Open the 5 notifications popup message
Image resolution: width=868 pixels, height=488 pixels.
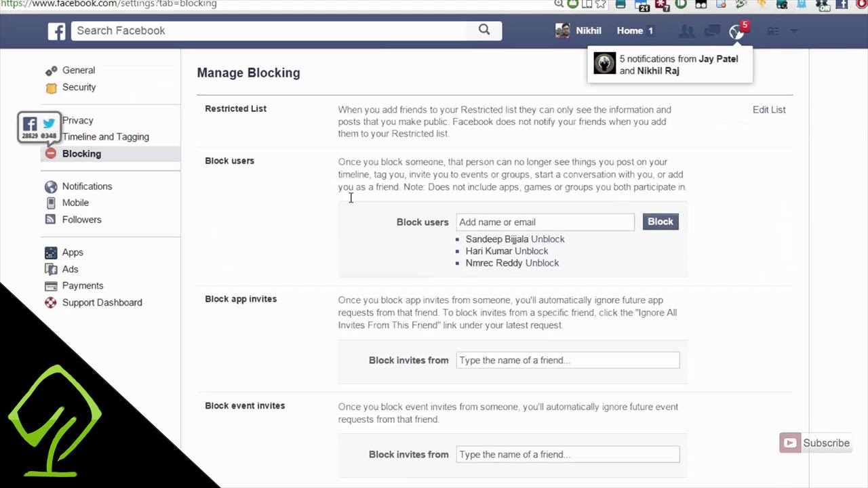(670, 65)
